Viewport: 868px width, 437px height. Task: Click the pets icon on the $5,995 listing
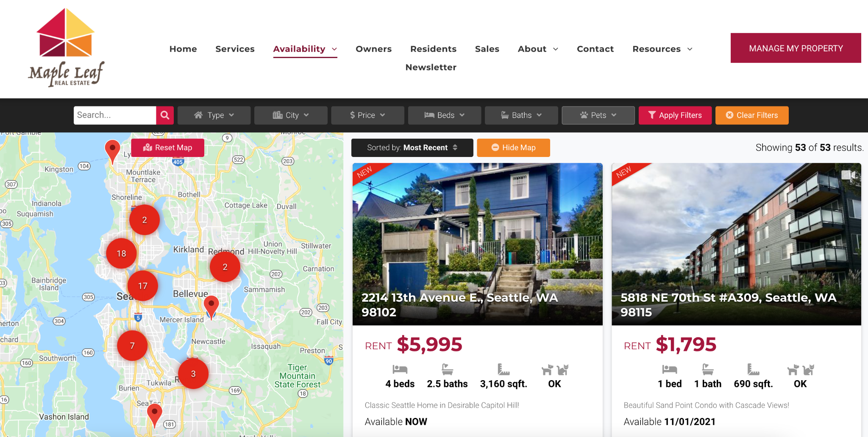555,370
